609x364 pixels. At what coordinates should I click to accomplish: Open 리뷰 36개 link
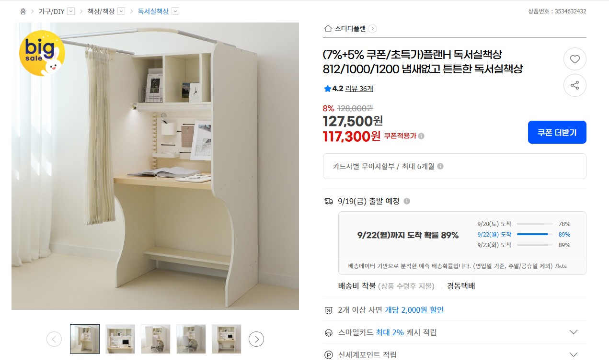pos(359,89)
